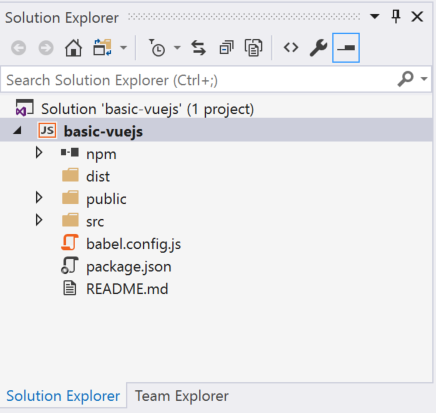Collapse all items in Solution Explorer

coord(226,48)
